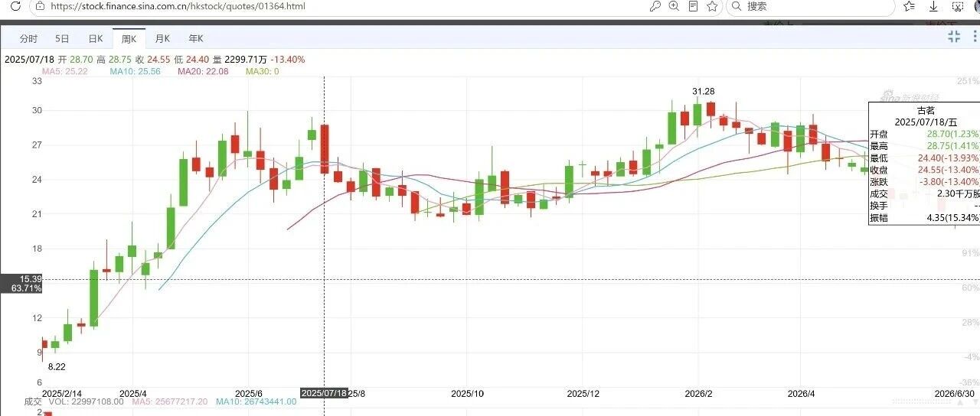The image size is (980, 416).
Task: Click the 2299.71万 volume value in header
Action: coord(246,59)
